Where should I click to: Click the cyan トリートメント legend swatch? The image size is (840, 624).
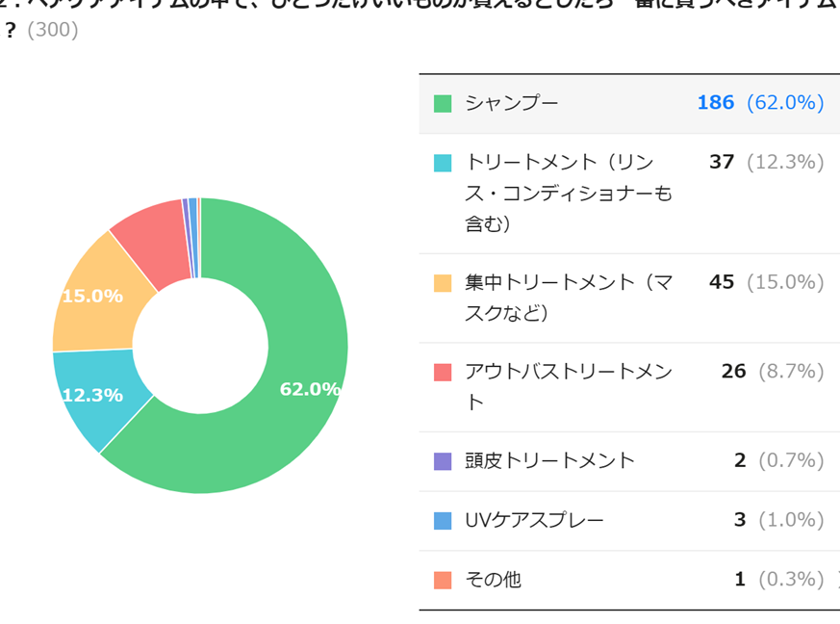(443, 163)
